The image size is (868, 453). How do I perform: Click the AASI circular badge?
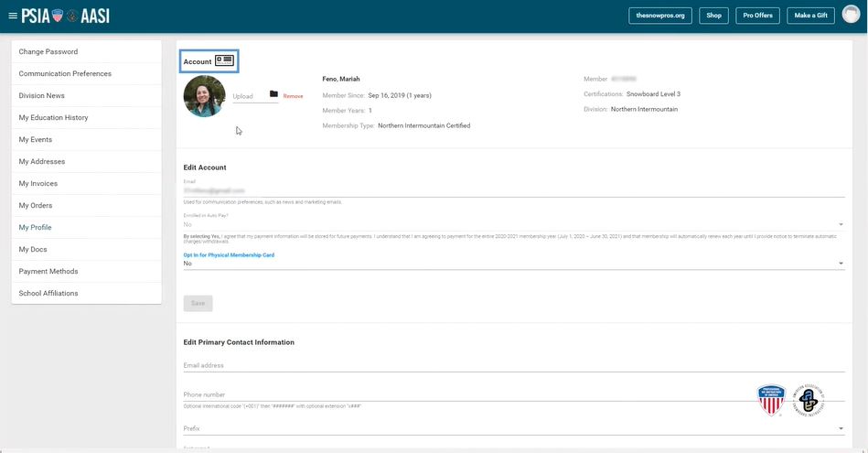pyautogui.click(x=809, y=400)
